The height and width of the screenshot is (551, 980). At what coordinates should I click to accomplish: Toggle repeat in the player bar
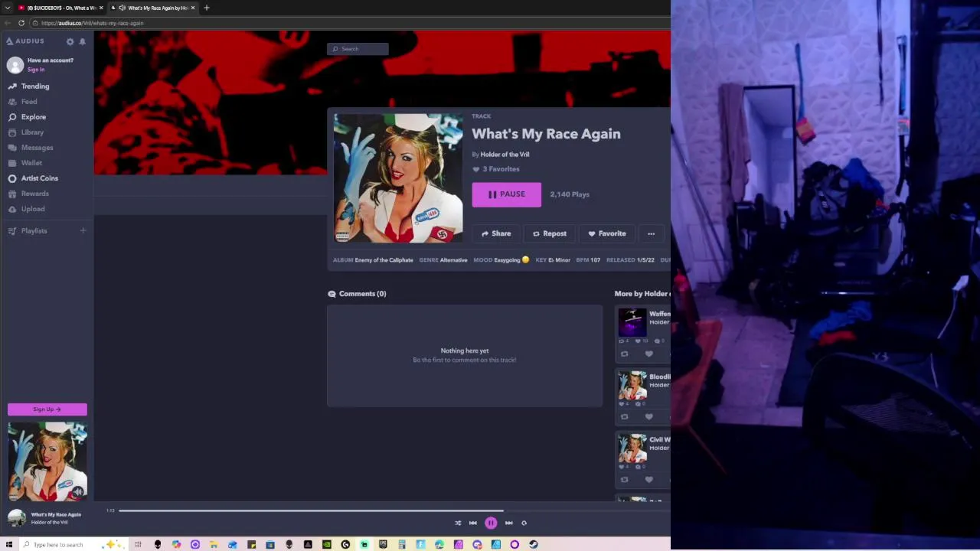(524, 523)
